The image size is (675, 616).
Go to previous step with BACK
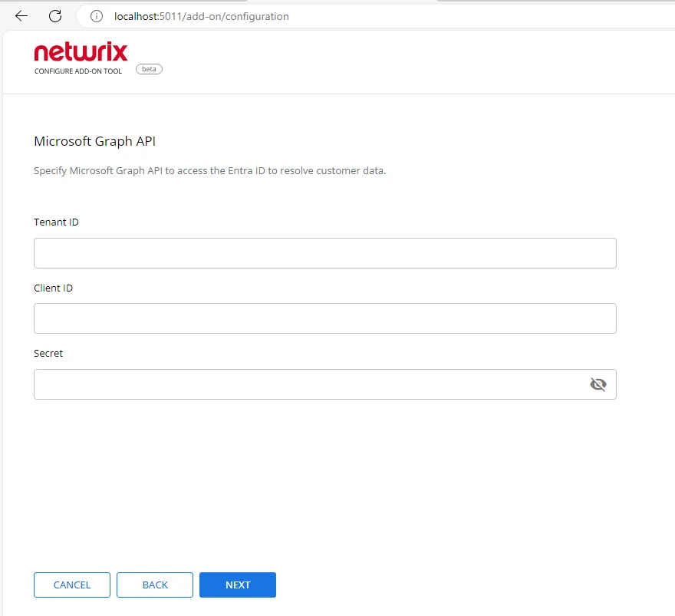point(155,585)
